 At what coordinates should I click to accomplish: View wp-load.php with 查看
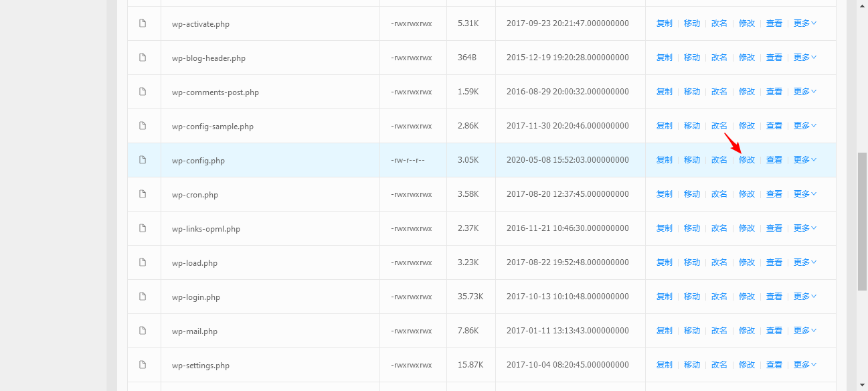pos(774,262)
